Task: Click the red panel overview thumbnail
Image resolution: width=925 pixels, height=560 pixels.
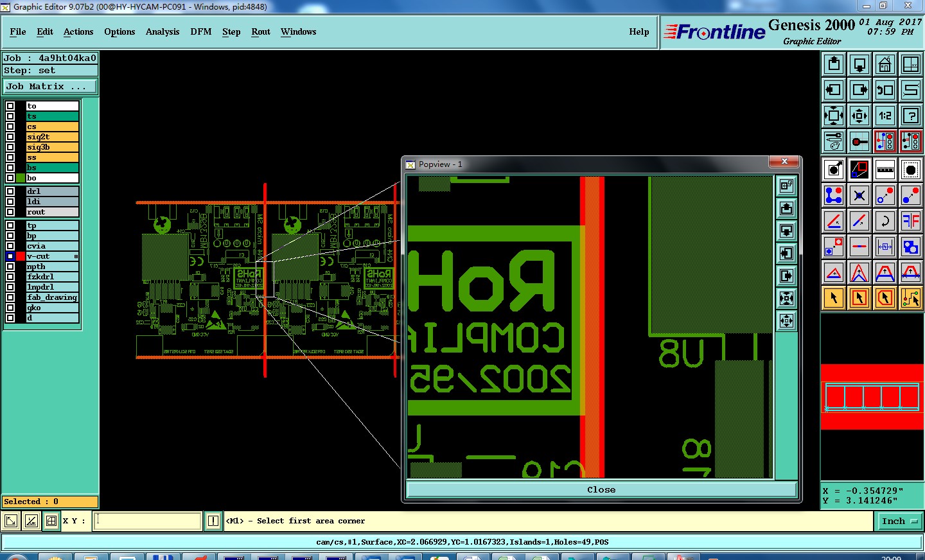Action: (872, 397)
